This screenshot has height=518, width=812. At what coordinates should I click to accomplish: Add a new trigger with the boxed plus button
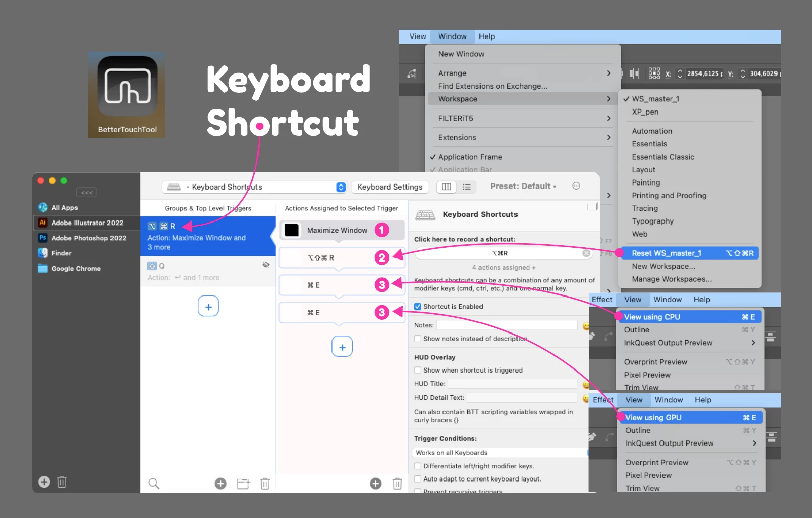[x=208, y=307]
